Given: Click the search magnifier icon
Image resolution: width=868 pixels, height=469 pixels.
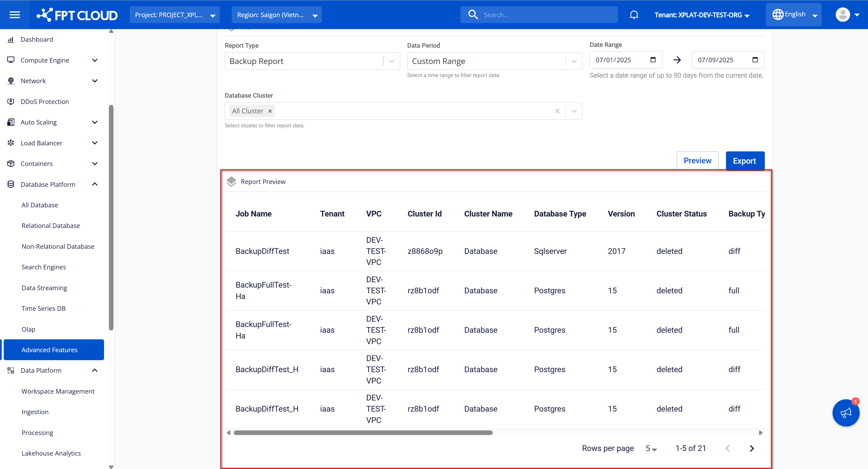Looking at the screenshot, I should [x=473, y=15].
